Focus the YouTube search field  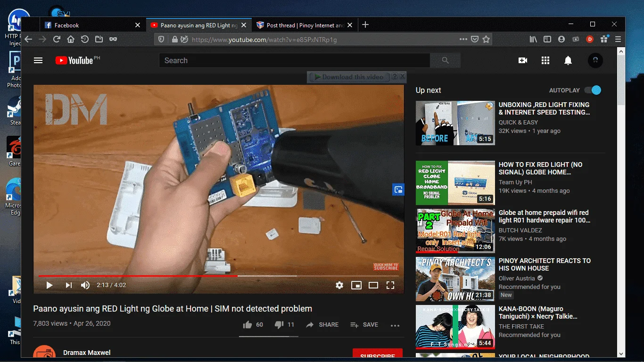(295, 60)
